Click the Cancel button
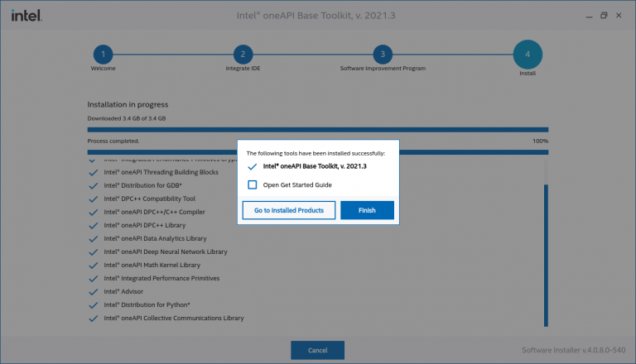Image resolution: width=636 pixels, height=364 pixels. (x=317, y=350)
